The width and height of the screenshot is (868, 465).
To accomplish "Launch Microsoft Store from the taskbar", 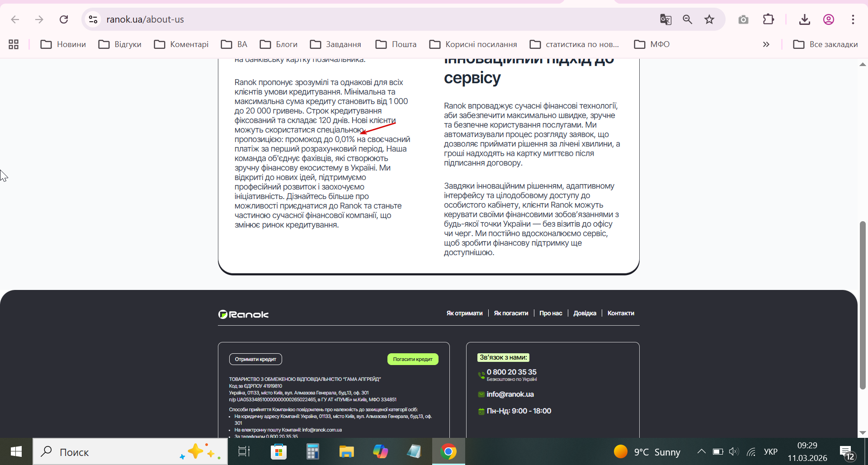I will pos(278,451).
